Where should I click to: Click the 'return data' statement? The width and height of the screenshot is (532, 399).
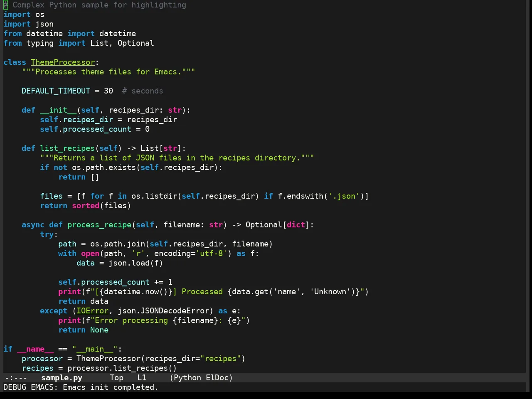[x=83, y=301]
